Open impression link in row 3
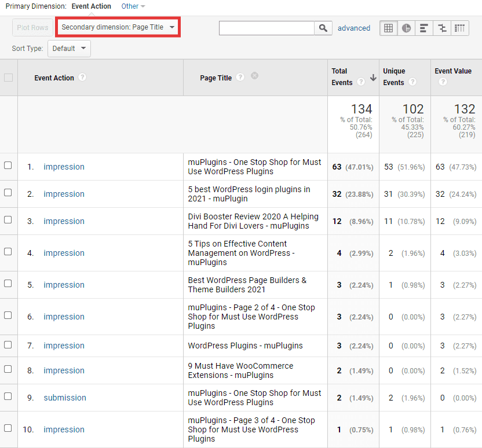Image resolution: width=482 pixels, height=448 pixels. (64, 221)
